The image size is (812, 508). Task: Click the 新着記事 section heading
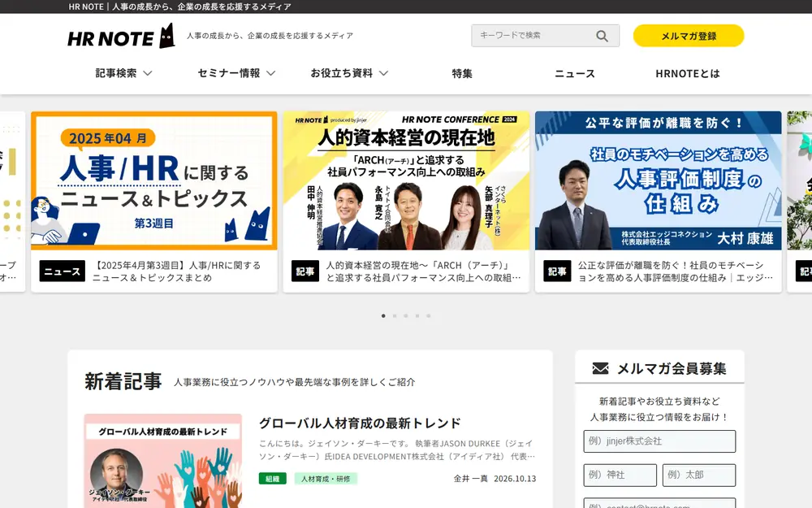tap(123, 381)
